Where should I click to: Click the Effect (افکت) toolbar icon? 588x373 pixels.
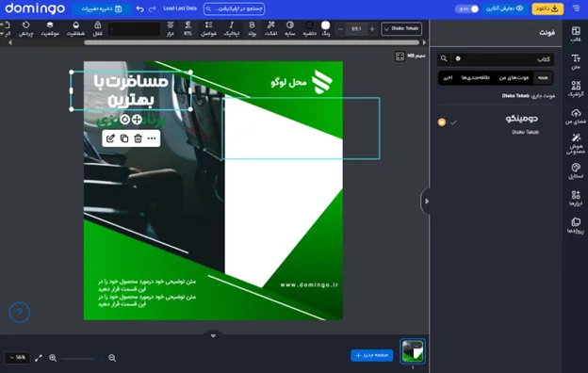coord(270,29)
